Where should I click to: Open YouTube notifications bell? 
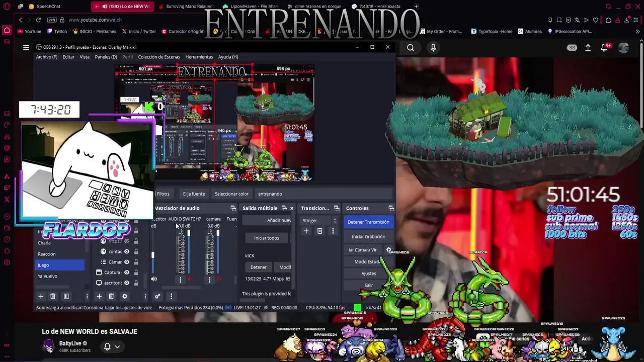605,47
